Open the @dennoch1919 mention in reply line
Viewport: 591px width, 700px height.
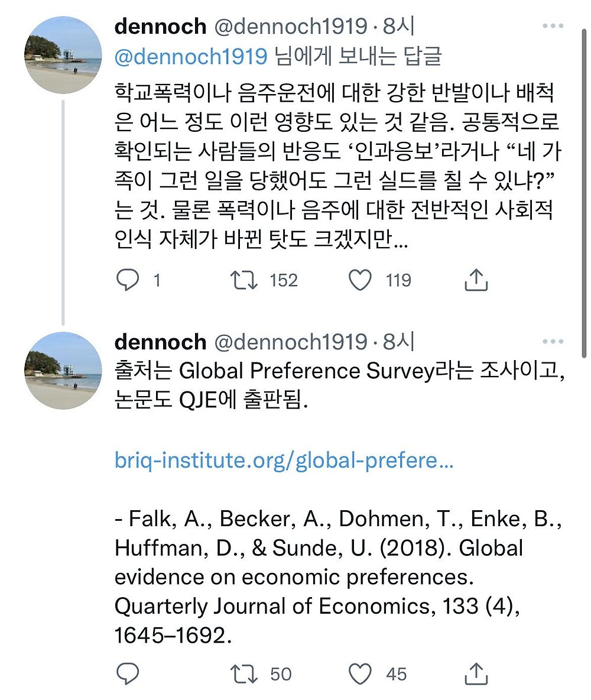tap(191, 56)
